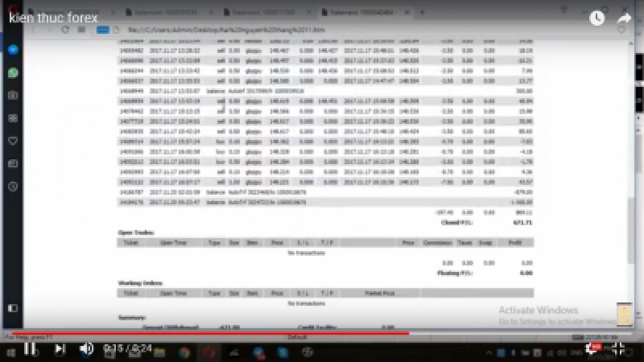Open a new browser tab

[422, 12]
